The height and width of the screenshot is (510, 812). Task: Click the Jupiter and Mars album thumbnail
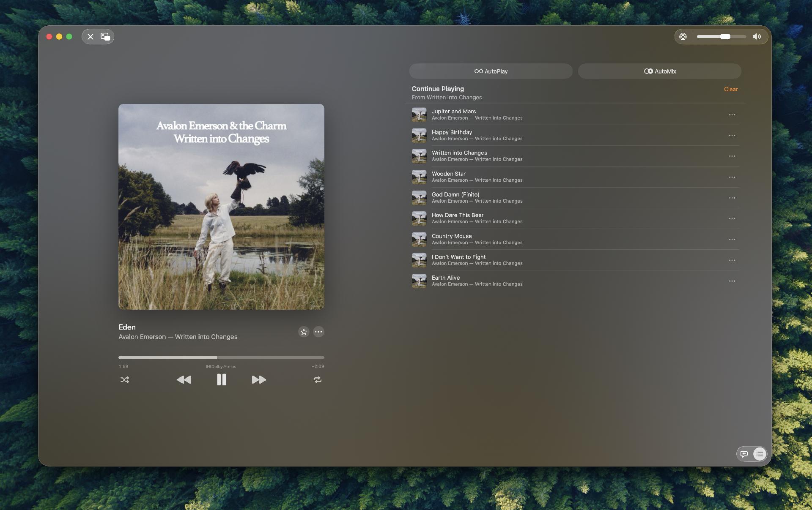coord(419,115)
